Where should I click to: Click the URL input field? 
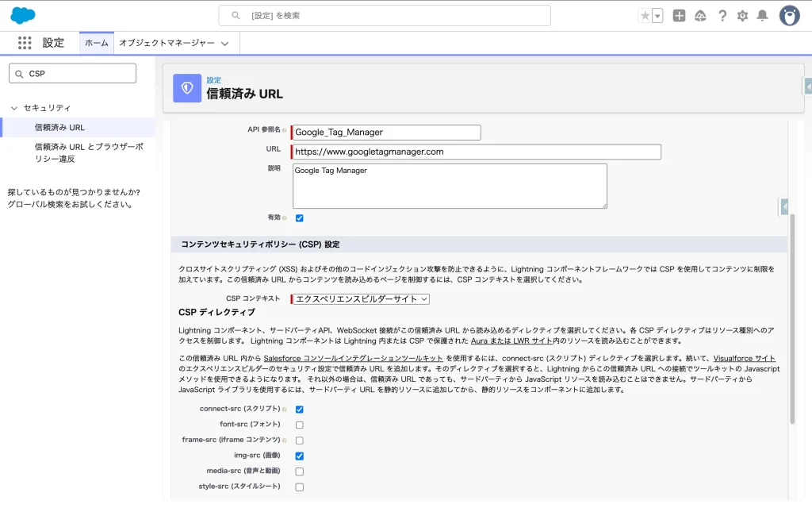coord(476,152)
